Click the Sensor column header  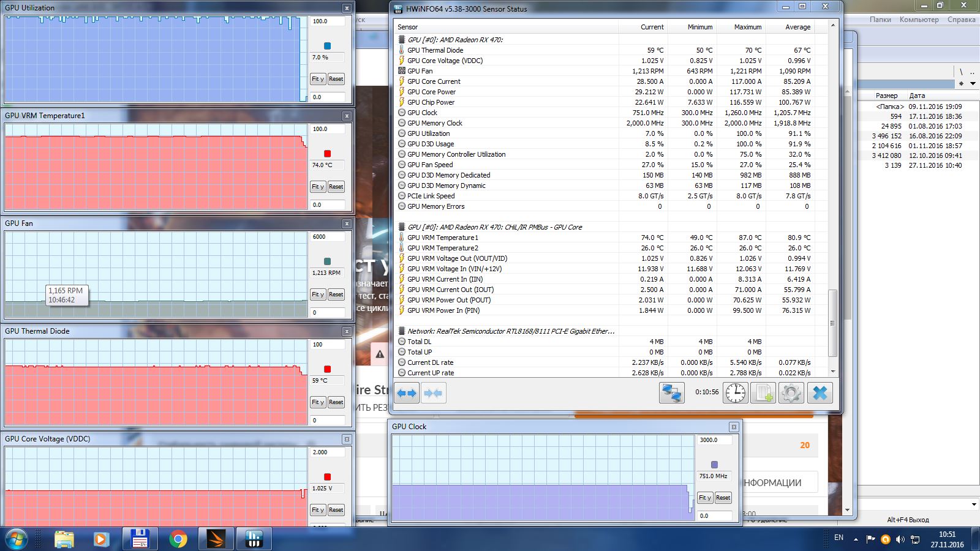[507, 27]
